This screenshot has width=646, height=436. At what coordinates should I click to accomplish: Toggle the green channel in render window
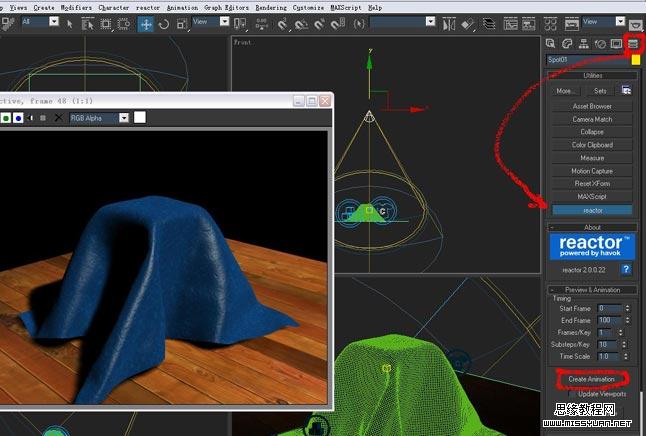[6, 118]
